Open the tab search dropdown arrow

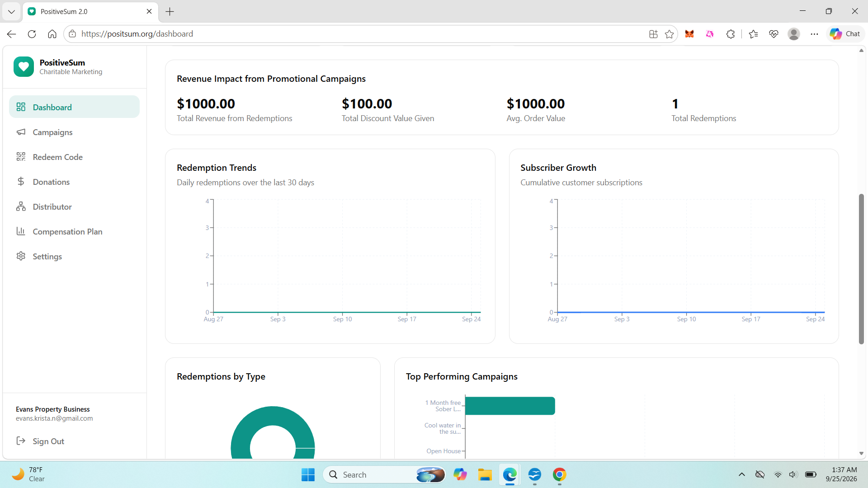click(11, 12)
